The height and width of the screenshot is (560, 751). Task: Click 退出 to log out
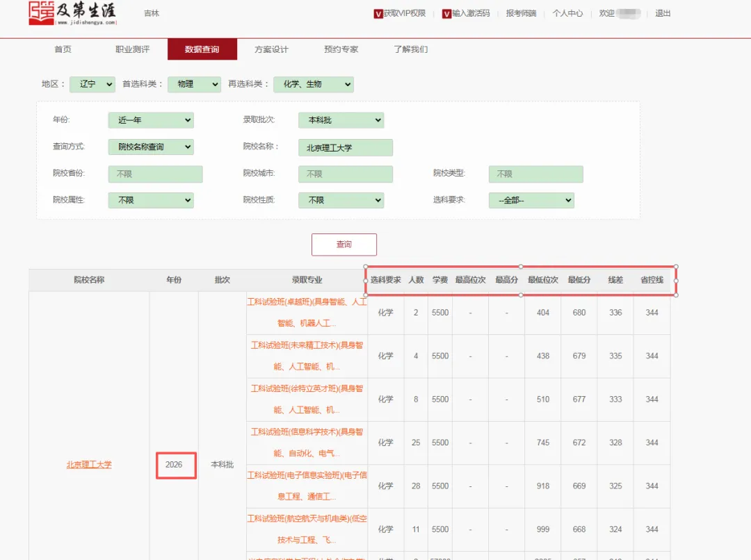(x=663, y=13)
